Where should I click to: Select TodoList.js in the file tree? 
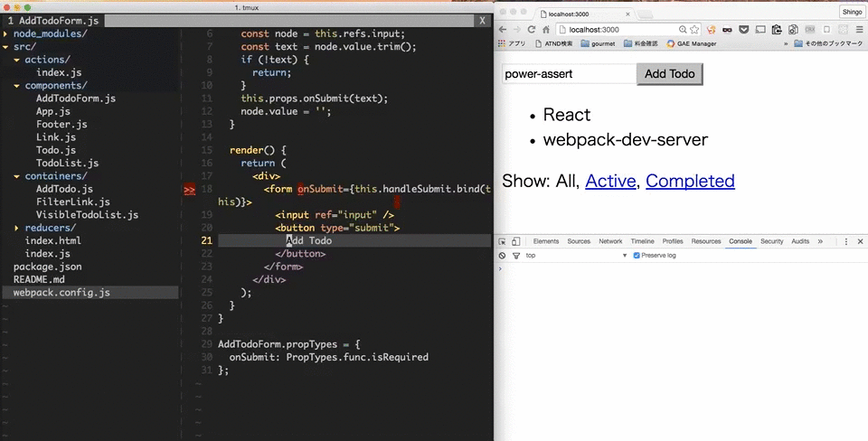pyautogui.click(x=67, y=164)
